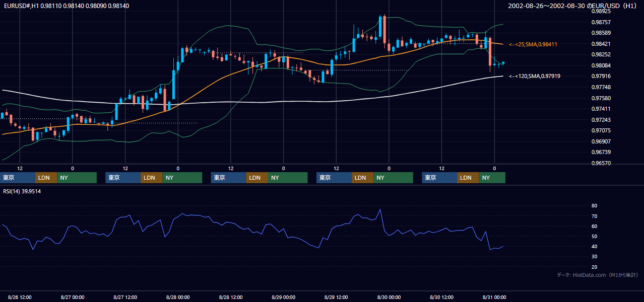Click price axis value 0.98084
This screenshot has height=302, width=644.
tap(601, 65)
